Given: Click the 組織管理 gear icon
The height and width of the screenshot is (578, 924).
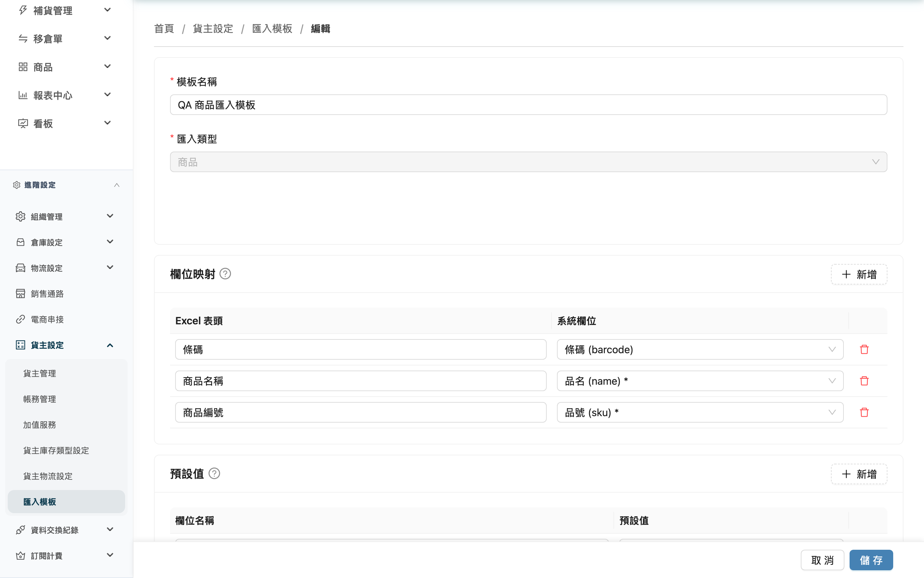Looking at the screenshot, I should [x=21, y=216].
